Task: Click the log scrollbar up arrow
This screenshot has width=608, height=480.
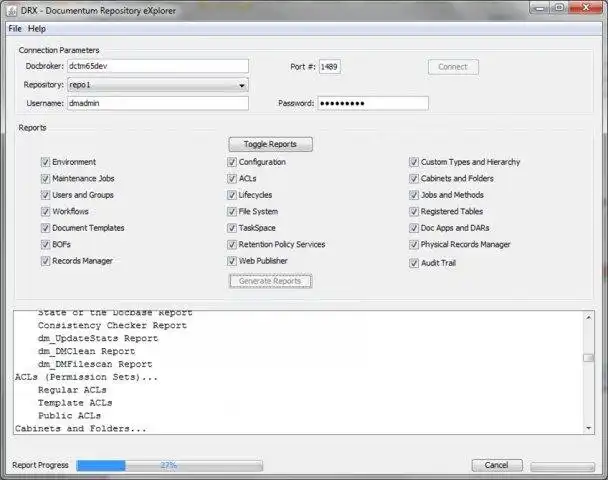Action: [589, 317]
